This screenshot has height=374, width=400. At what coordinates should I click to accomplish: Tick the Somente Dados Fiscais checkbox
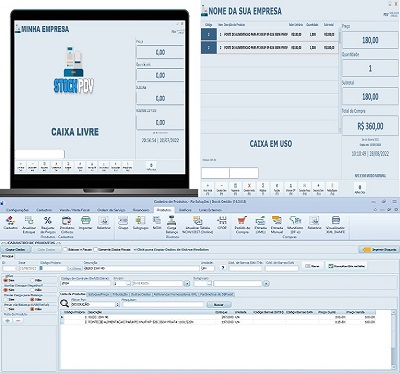(95, 249)
